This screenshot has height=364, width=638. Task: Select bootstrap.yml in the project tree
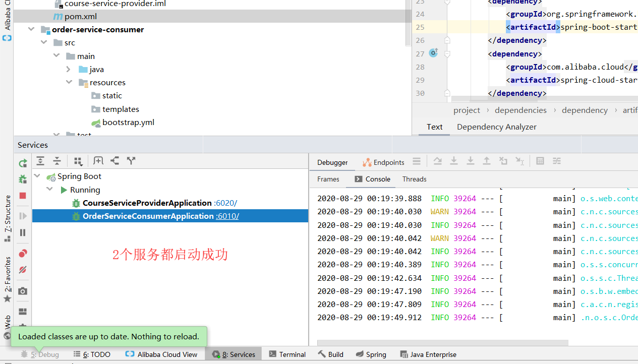[128, 122]
